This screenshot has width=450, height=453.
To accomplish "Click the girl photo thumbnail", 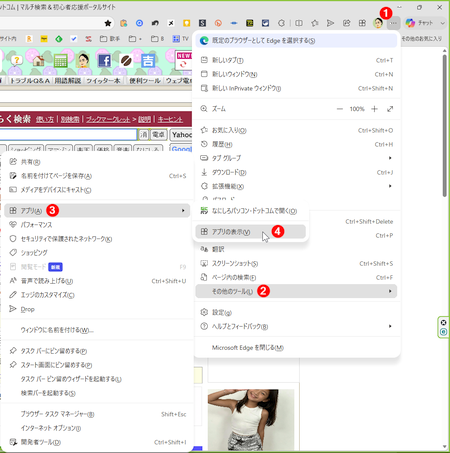I will [251, 420].
